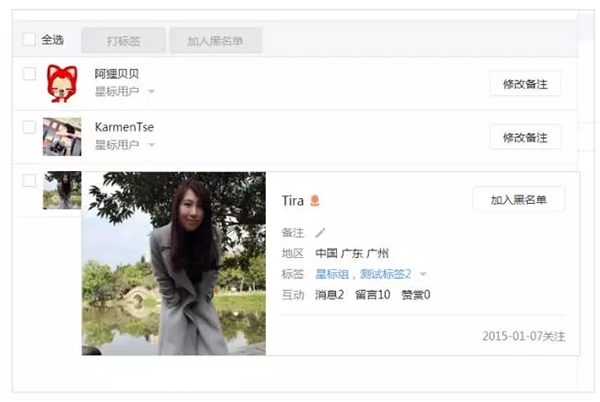Image resolution: width=600 pixels, height=402 pixels.
Task: Click 修改备注 for 阿狸贝贝
Action: [x=525, y=84]
